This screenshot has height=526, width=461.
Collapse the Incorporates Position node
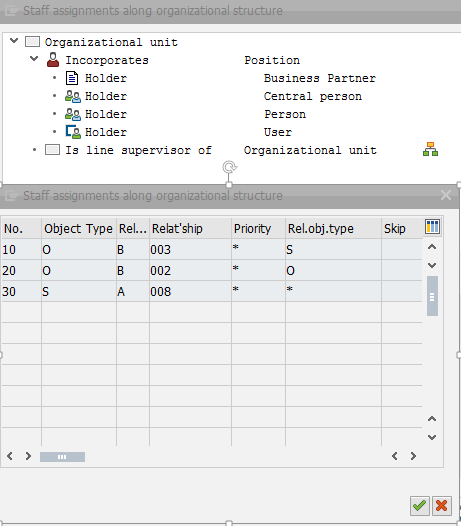click(x=34, y=59)
